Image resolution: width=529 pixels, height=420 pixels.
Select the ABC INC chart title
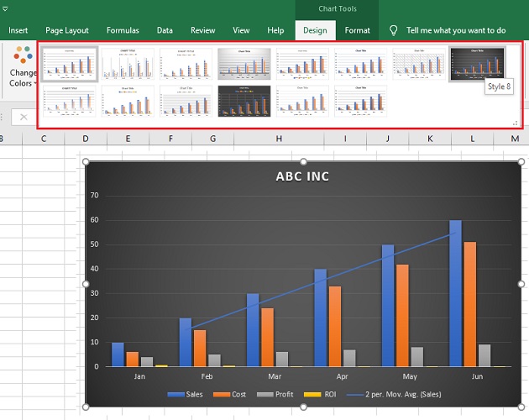[x=303, y=176]
